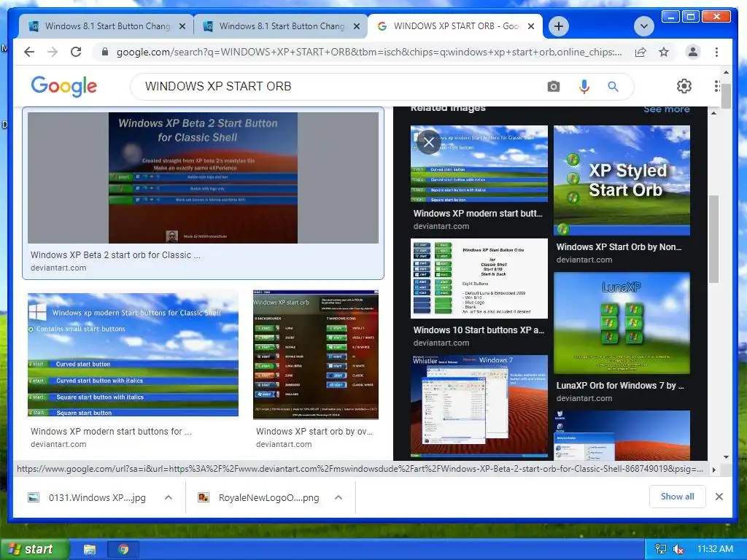
Task: Click the page vertical scrollbar thumb
Action: pos(726,96)
